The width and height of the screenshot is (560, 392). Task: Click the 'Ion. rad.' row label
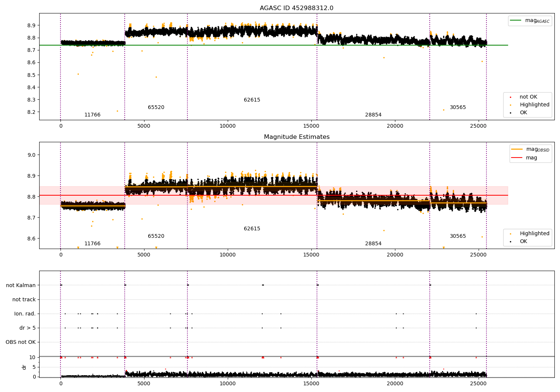click(x=25, y=314)
